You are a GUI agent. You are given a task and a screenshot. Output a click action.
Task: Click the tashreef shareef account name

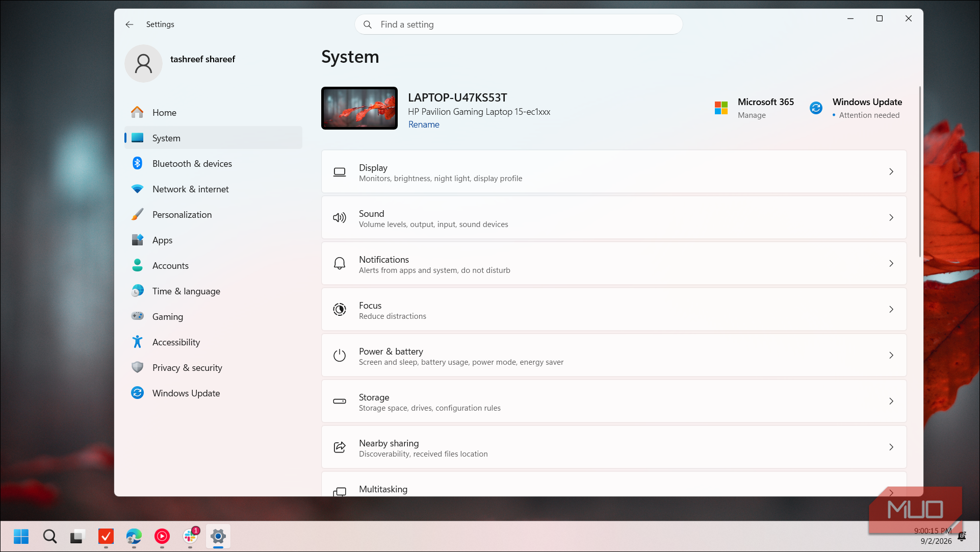[x=202, y=59]
